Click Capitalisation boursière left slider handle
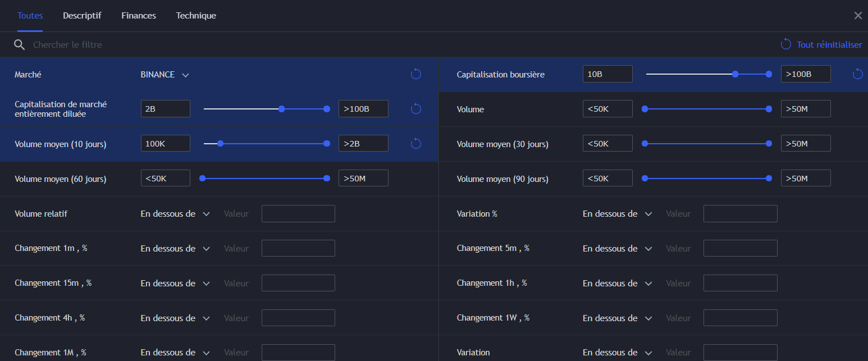This screenshot has height=361, width=868. tap(735, 74)
